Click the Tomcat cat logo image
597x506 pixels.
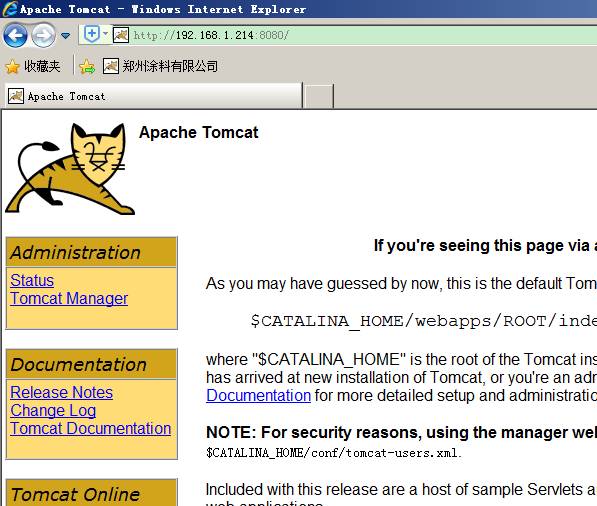tap(70, 169)
